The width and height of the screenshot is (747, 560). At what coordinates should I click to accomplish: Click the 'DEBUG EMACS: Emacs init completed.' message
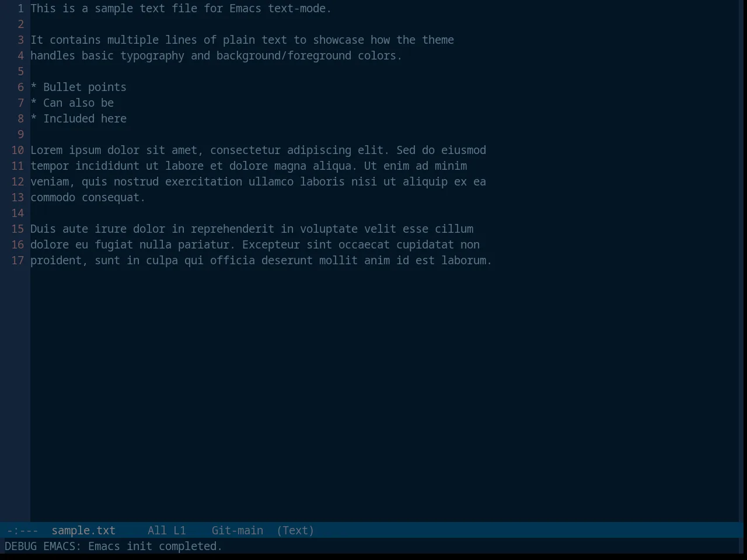(114, 546)
